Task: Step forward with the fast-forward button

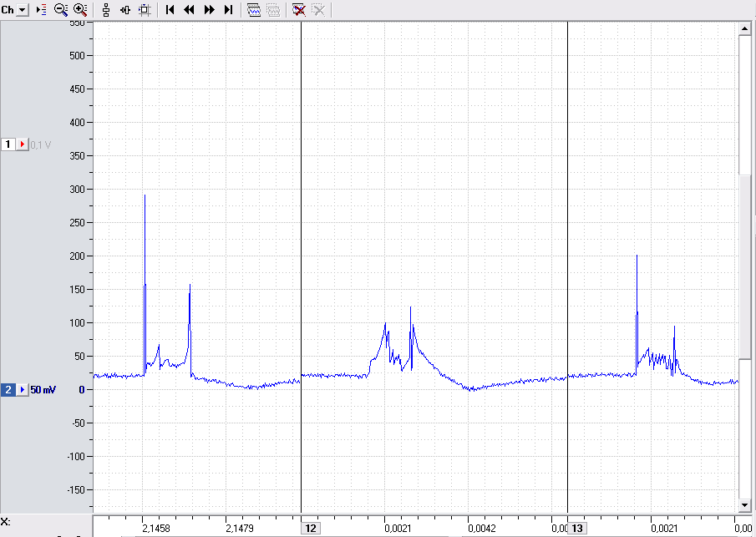Action: click(x=209, y=10)
